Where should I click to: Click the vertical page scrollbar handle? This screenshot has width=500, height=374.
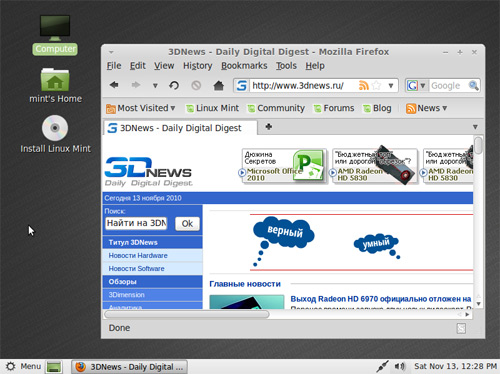pos(478,145)
